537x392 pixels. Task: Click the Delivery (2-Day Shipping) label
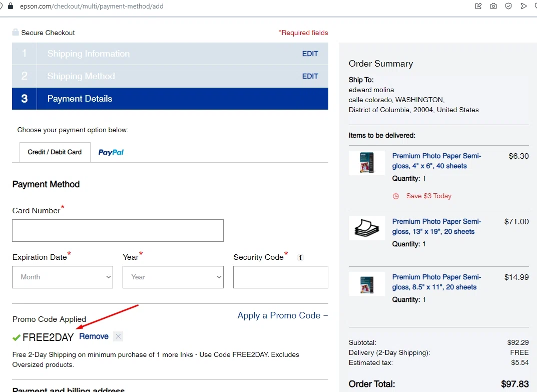click(x=389, y=352)
